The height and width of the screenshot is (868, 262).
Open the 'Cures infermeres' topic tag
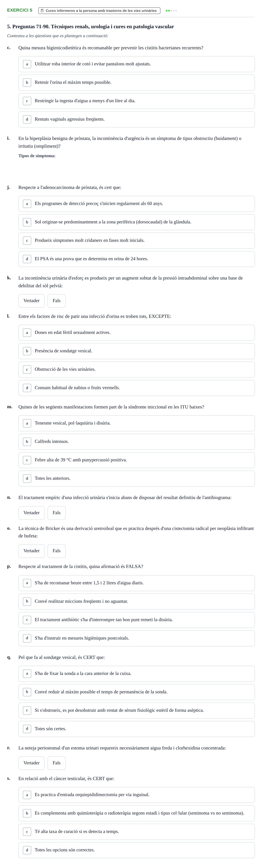[99, 11]
